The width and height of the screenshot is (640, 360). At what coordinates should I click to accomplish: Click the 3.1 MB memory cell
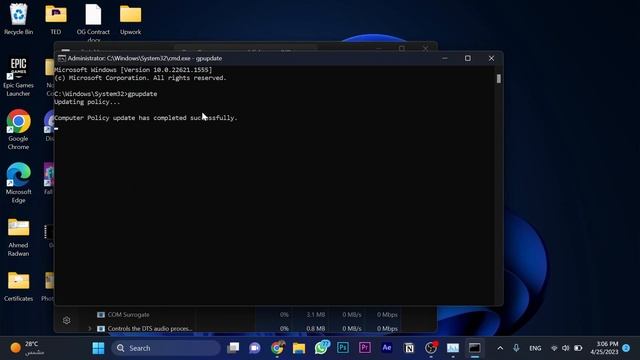point(316,315)
